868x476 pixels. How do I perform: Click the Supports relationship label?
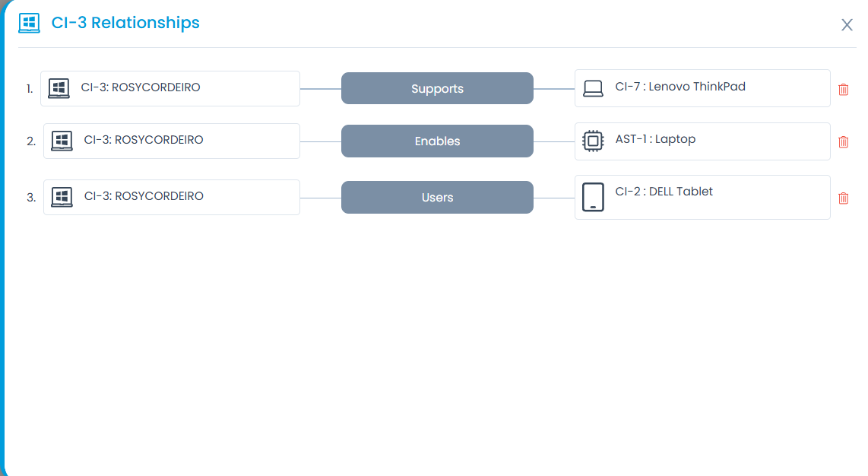(437, 89)
